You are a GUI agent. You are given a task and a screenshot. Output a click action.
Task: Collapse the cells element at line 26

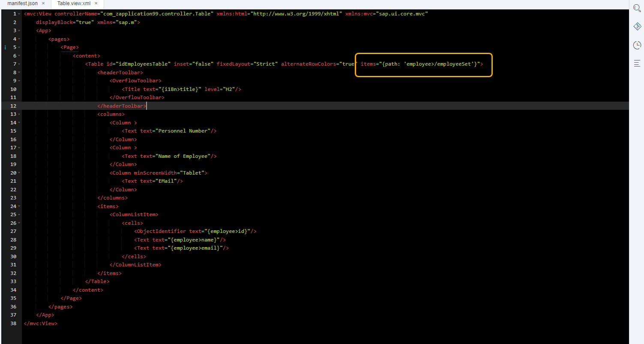(x=18, y=223)
